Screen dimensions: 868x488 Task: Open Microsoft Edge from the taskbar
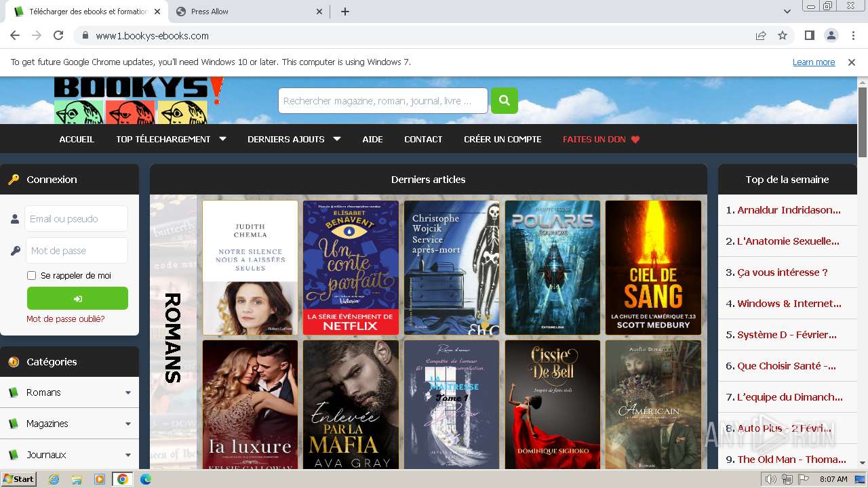point(145,479)
